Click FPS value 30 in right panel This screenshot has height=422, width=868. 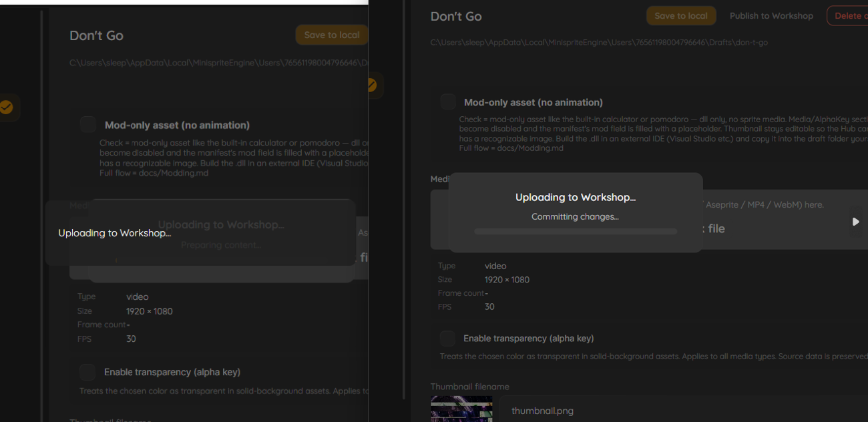coord(489,306)
